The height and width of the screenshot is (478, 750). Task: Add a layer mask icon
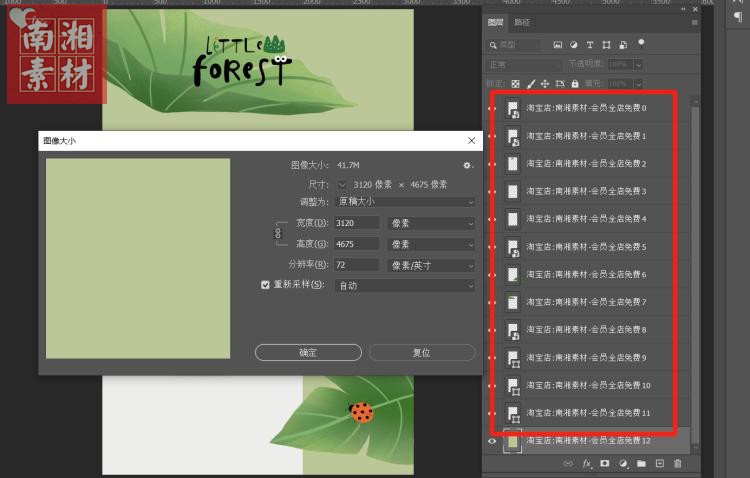tap(605, 464)
